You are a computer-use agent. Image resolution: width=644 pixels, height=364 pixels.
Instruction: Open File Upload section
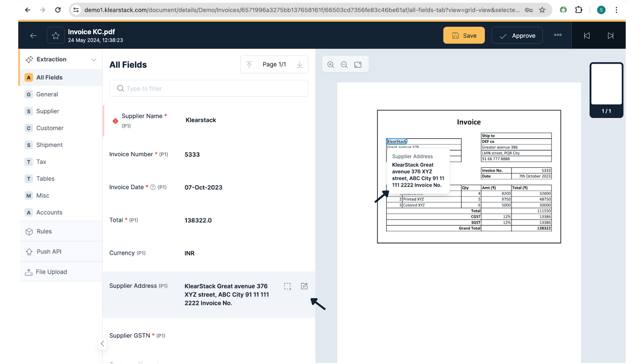pyautogui.click(x=61, y=272)
